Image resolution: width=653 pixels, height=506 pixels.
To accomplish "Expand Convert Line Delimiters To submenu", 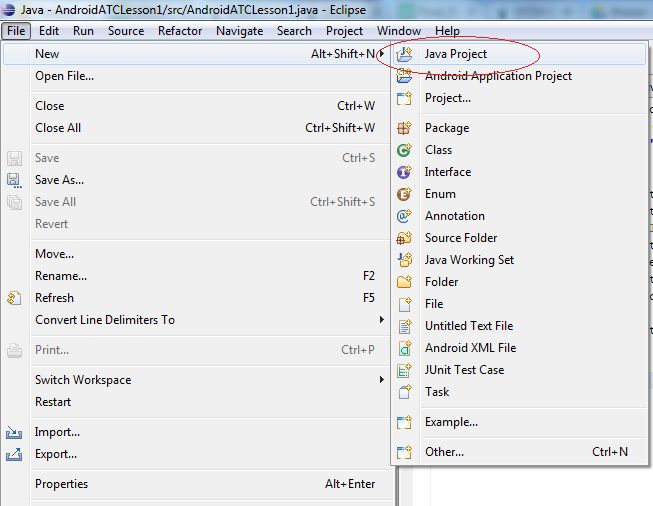I will [x=381, y=320].
